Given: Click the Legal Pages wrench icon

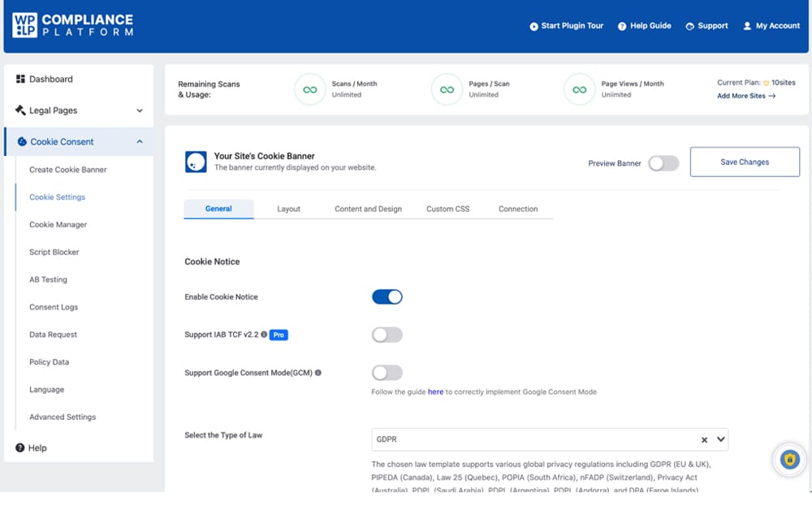Looking at the screenshot, I should 19,110.
